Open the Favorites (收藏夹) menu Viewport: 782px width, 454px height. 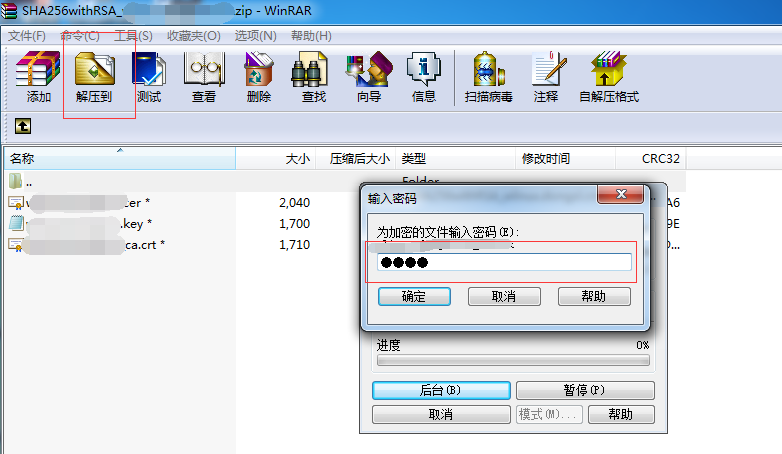[x=194, y=36]
